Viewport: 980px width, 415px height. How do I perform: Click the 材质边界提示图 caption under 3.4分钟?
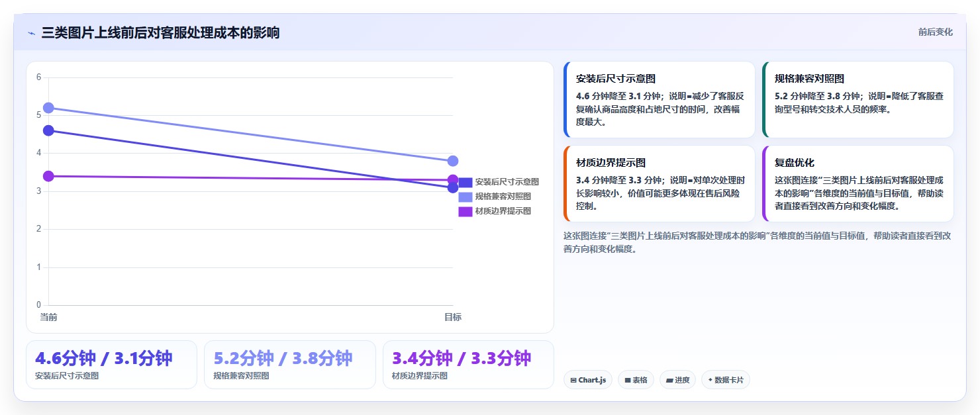(x=420, y=375)
